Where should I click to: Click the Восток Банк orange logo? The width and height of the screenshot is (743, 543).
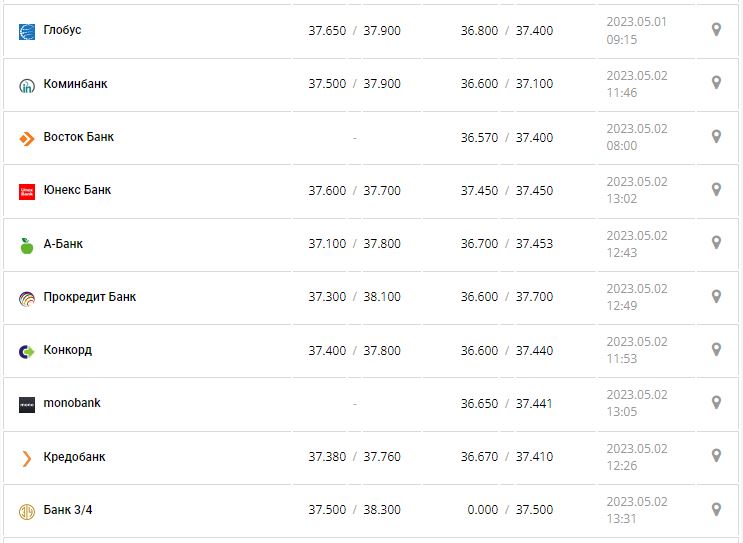27,138
